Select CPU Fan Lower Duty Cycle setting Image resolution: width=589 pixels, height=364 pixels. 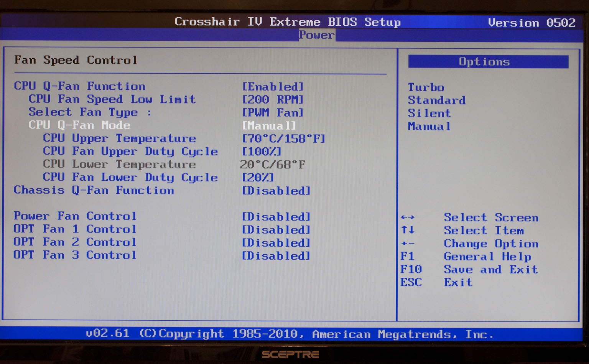point(130,178)
